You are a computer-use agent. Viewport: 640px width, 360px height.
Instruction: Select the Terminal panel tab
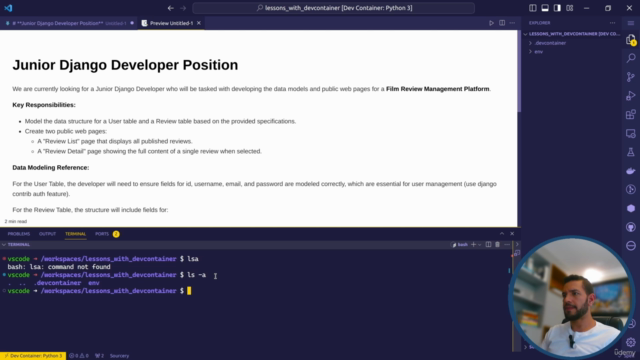76,234
